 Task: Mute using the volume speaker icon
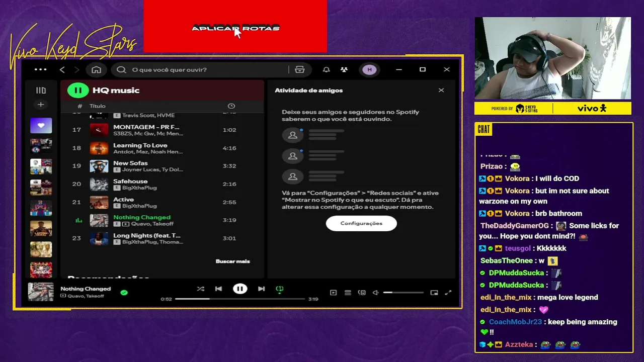point(375,293)
